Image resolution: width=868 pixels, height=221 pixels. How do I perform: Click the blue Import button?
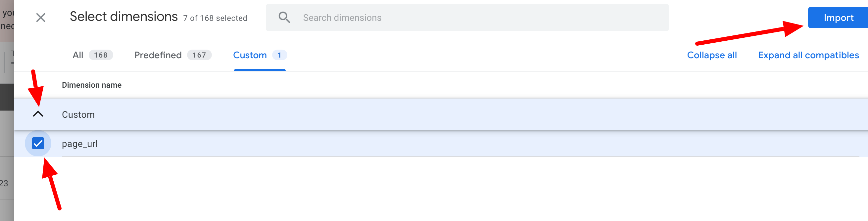tap(838, 18)
